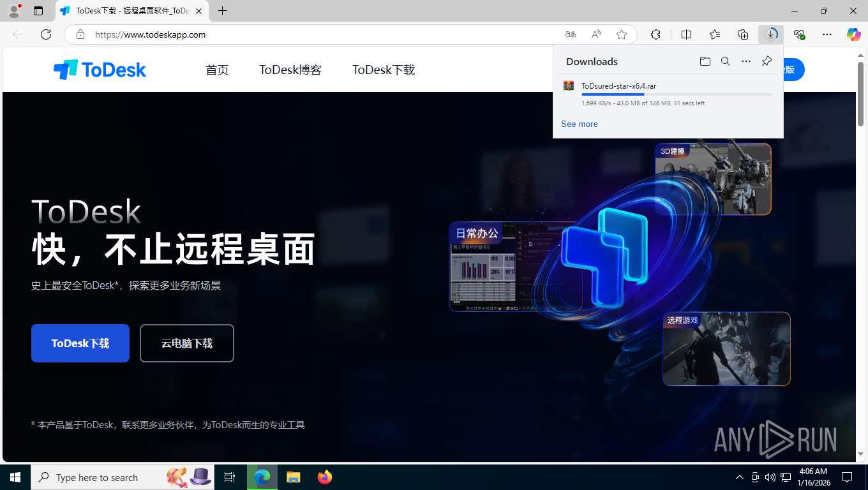Add page to favorites star icon
Image resolution: width=868 pixels, height=490 pixels.
622,34
